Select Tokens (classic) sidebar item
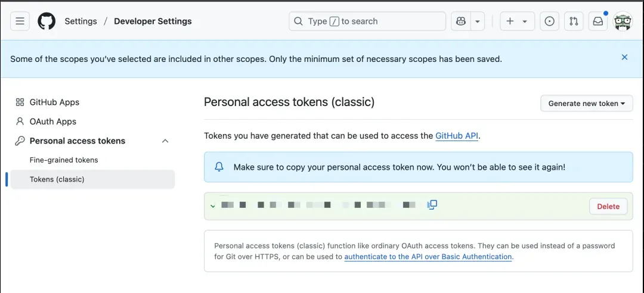This screenshot has height=293, width=644. 92,179
